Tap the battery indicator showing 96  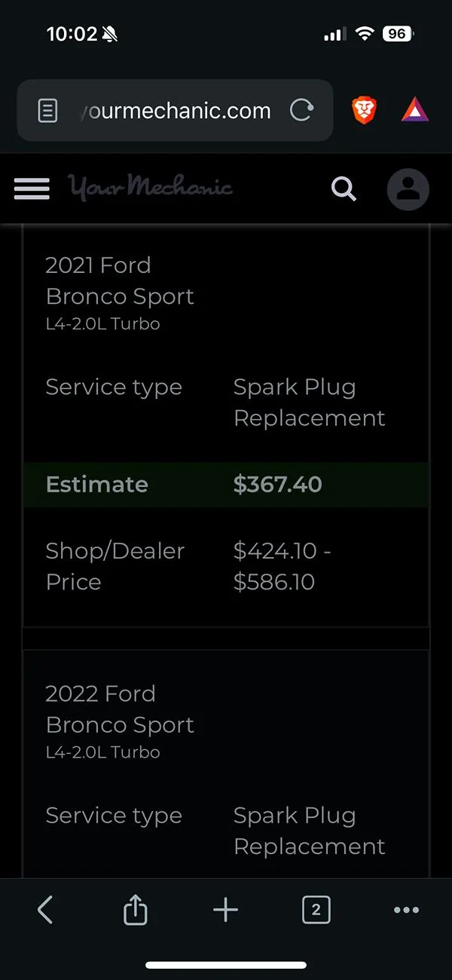pos(397,33)
